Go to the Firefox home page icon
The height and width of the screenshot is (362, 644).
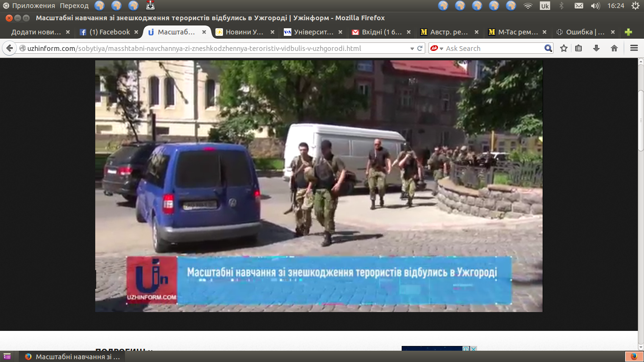pos(614,48)
